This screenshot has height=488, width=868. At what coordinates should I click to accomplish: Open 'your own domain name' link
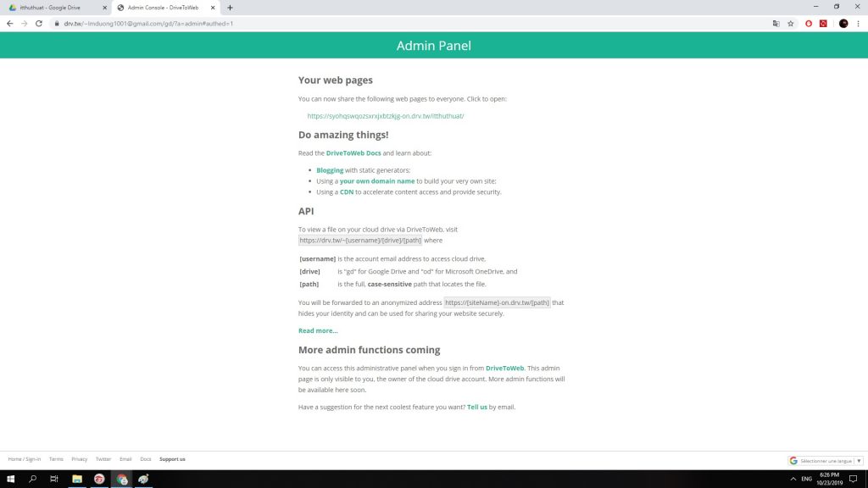[x=377, y=181]
